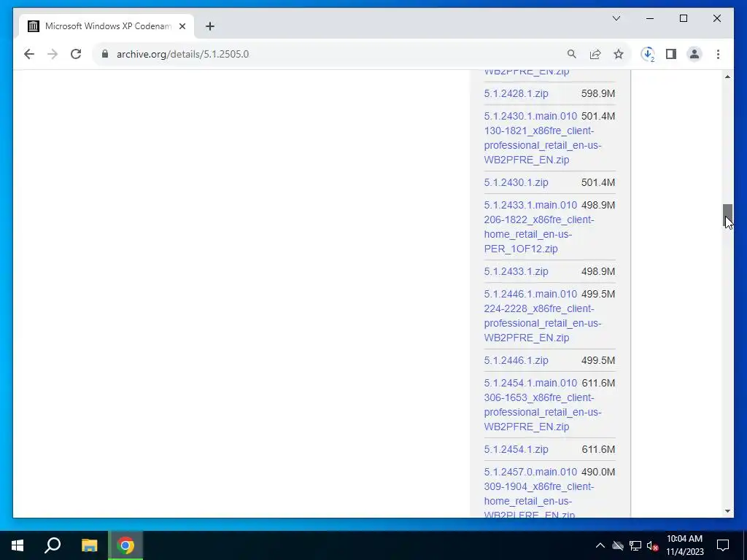This screenshot has width=747, height=560.
Task: Download 5.1.2430.1.zip
Action: [x=516, y=182]
